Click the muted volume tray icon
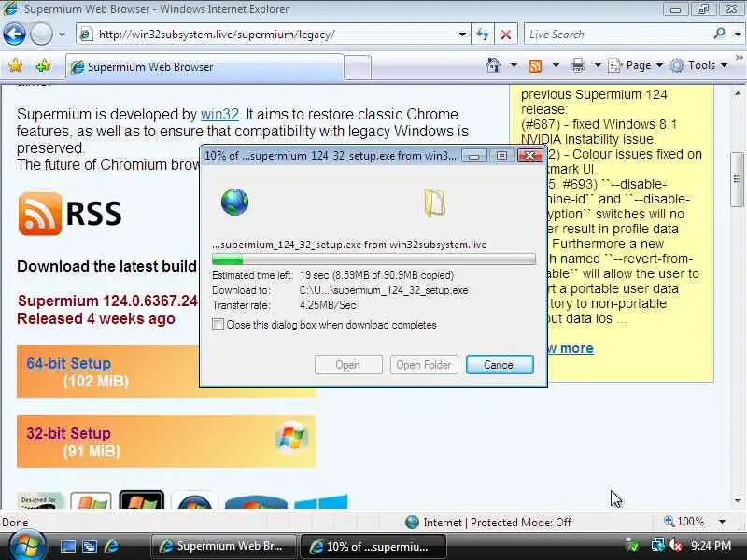Viewport: 747px width, 560px height. 675,545
